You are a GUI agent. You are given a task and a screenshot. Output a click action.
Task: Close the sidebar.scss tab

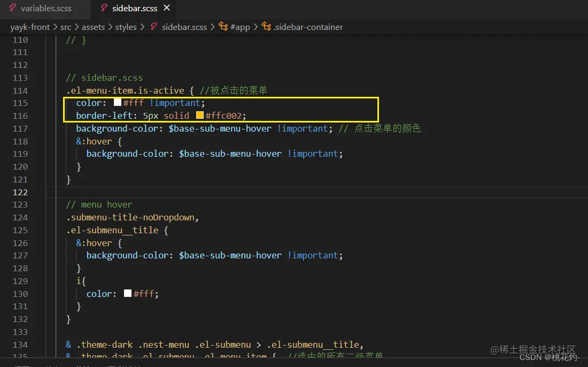coord(167,8)
